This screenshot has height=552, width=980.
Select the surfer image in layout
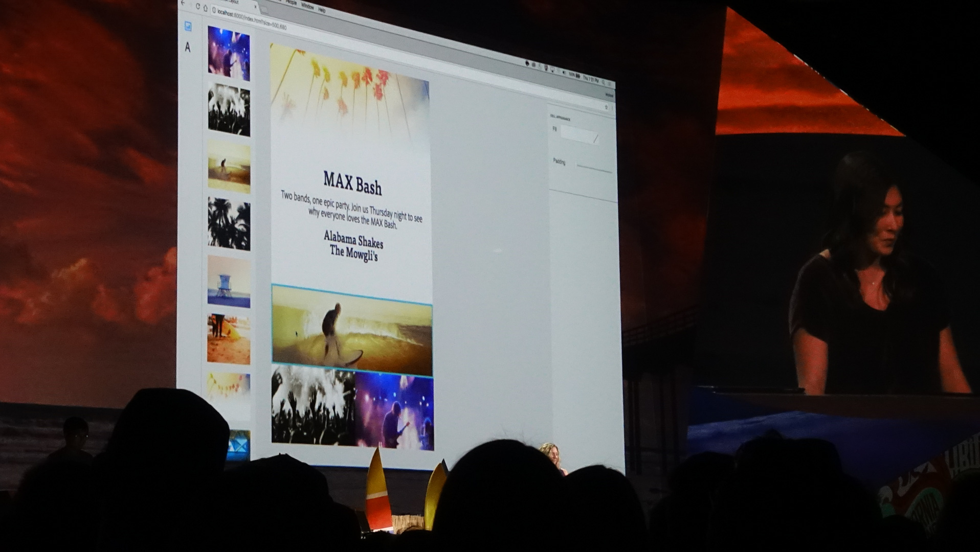pos(352,331)
